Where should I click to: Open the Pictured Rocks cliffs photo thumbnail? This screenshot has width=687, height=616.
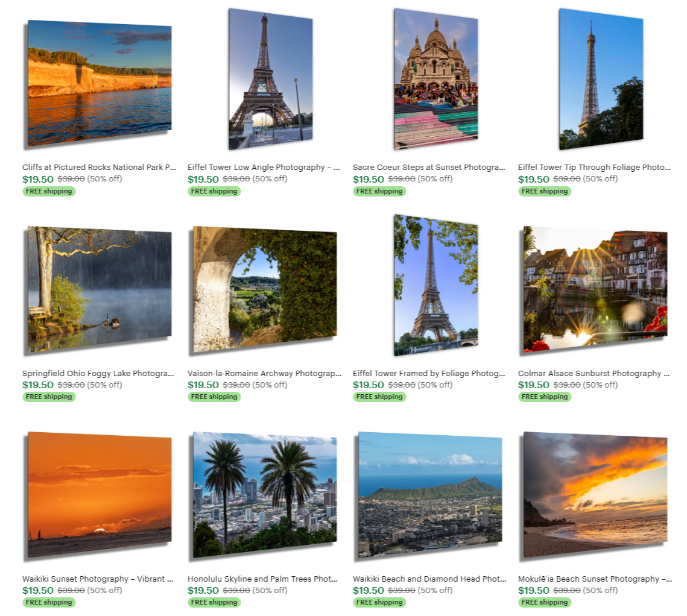point(100,83)
